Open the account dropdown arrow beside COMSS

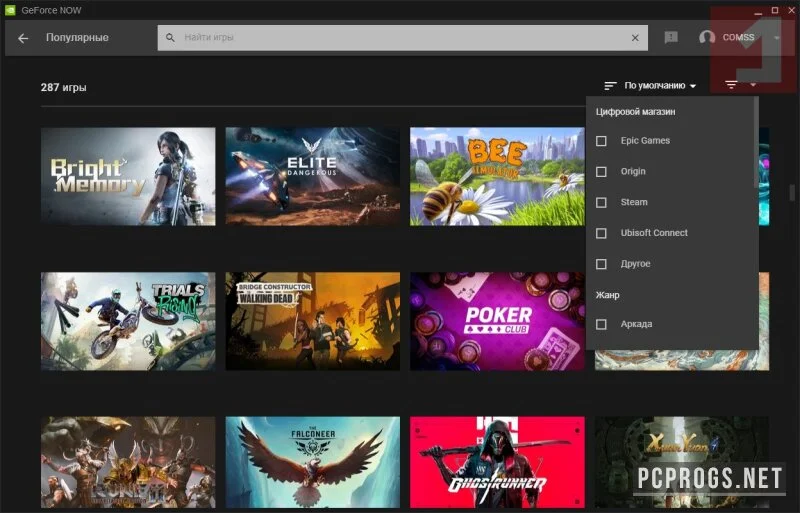click(x=777, y=38)
